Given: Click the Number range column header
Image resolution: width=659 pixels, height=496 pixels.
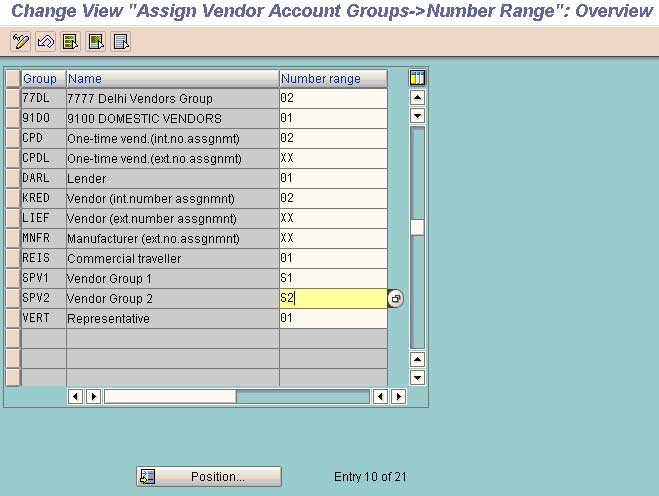Looking at the screenshot, I should [333, 79].
